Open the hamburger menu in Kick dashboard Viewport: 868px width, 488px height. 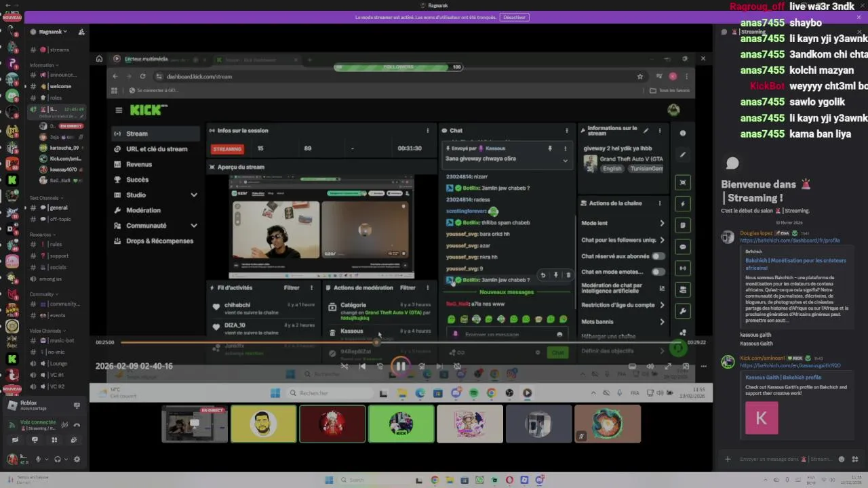119,110
